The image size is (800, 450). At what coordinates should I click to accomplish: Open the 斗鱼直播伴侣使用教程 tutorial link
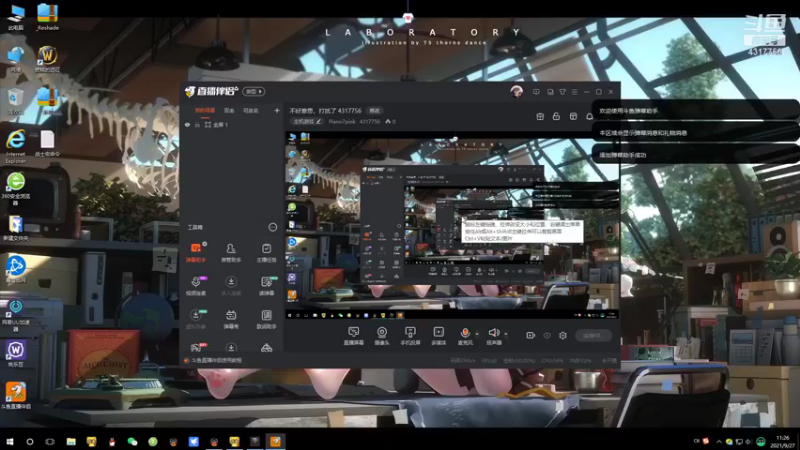pyautogui.click(x=216, y=360)
